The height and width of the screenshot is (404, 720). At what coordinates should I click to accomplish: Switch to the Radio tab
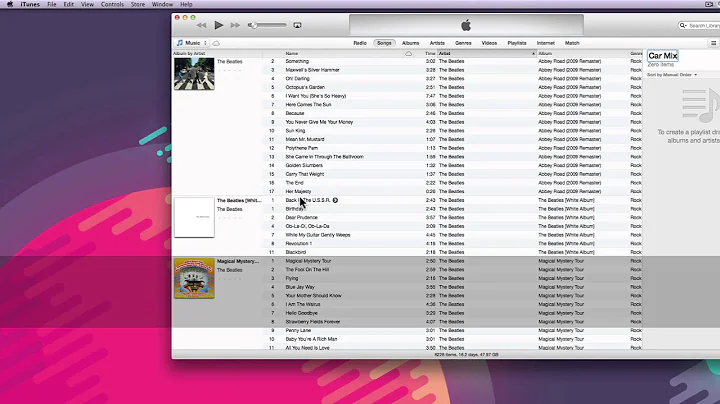[x=360, y=43]
